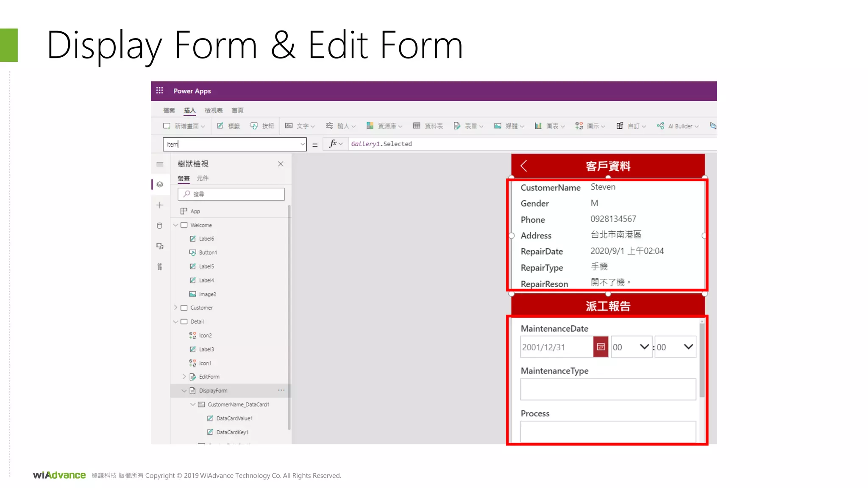Select the 螢幕 tab in tree view

point(184,178)
